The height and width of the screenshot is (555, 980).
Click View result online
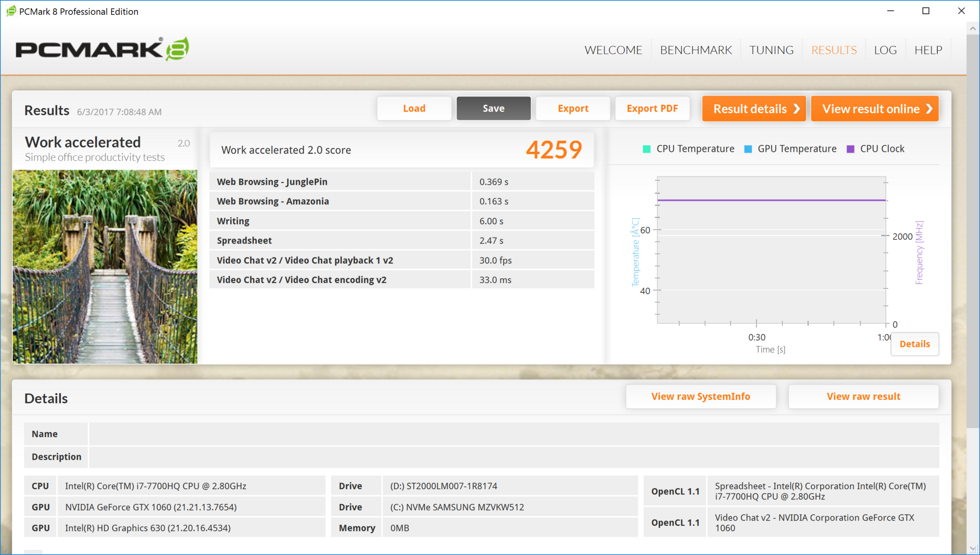(x=875, y=109)
